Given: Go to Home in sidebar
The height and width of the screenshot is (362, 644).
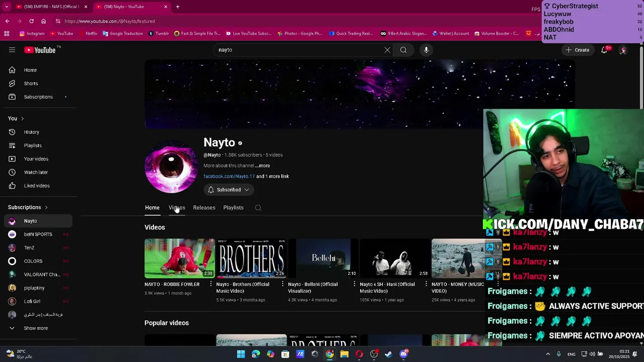Looking at the screenshot, I should click(x=38, y=70).
